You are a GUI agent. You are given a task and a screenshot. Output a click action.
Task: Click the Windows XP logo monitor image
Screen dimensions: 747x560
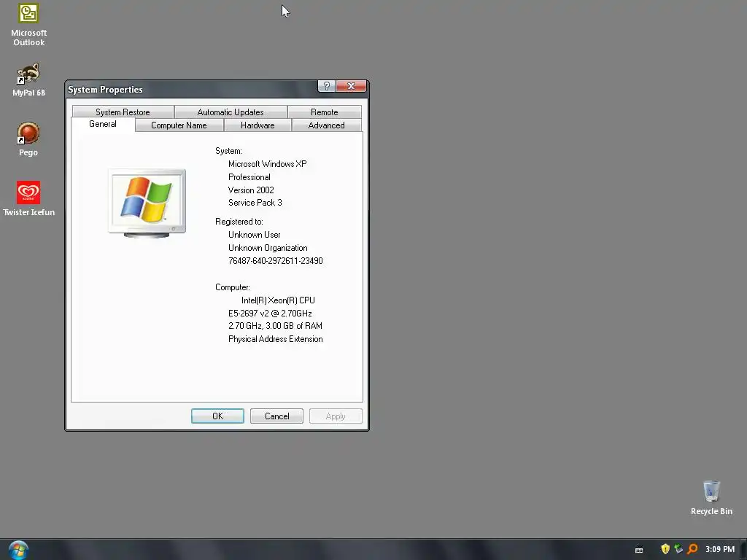coord(147,203)
